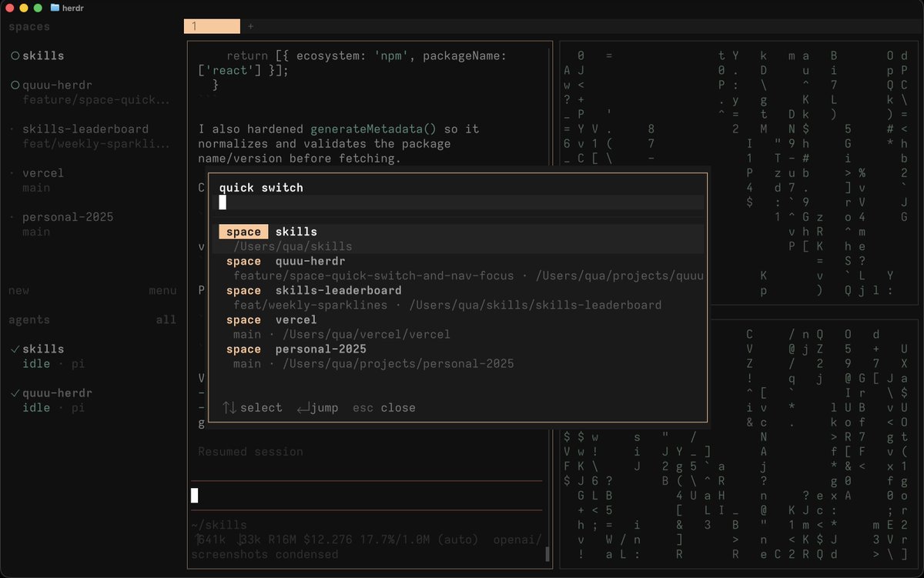Open the vercel space in sidebar

[x=43, y=172]
